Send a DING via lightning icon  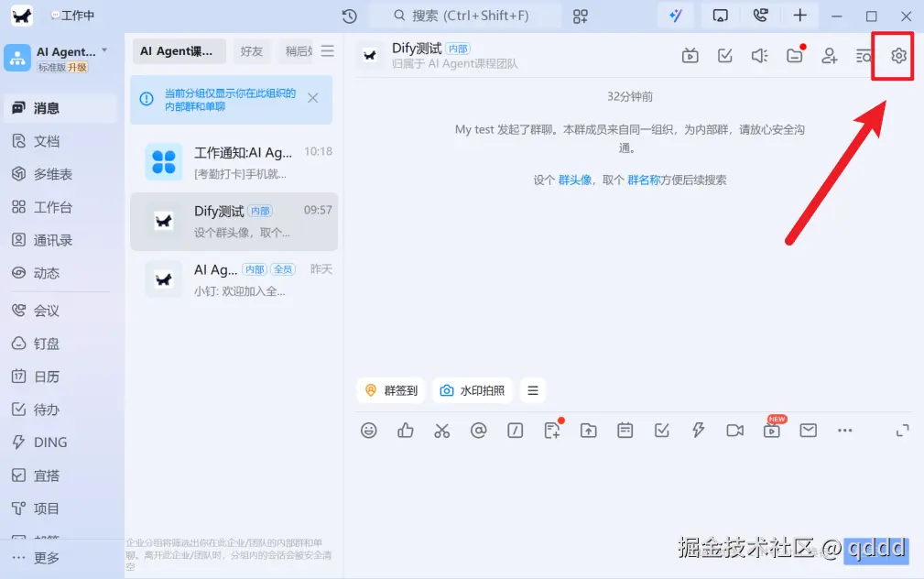click(699, 431)
